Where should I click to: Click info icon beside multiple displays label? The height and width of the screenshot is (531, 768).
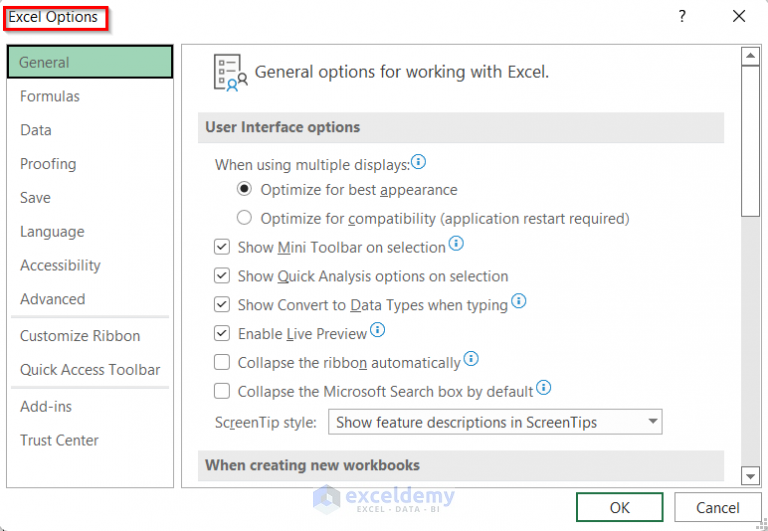tap(419, 162)
